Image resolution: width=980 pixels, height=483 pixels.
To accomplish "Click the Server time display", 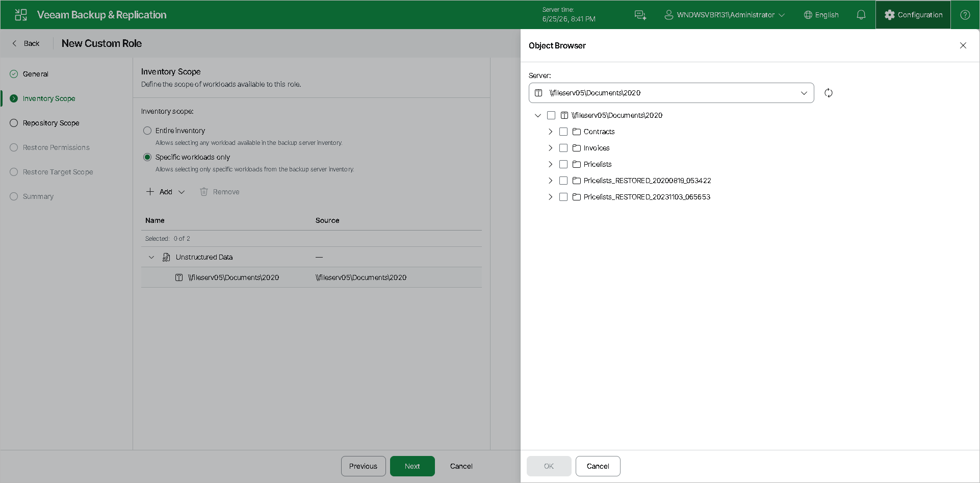I will coord(569,14).
